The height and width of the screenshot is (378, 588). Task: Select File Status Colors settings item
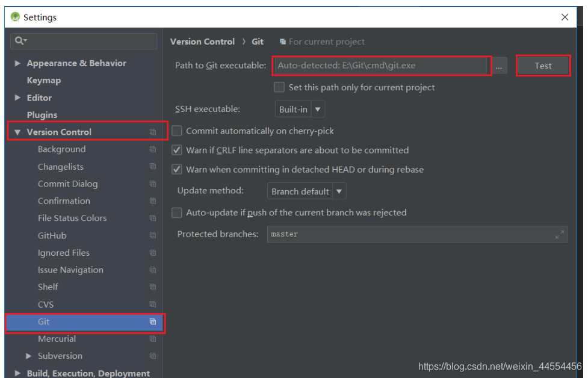pyautogui.click(x=72, y=218)
